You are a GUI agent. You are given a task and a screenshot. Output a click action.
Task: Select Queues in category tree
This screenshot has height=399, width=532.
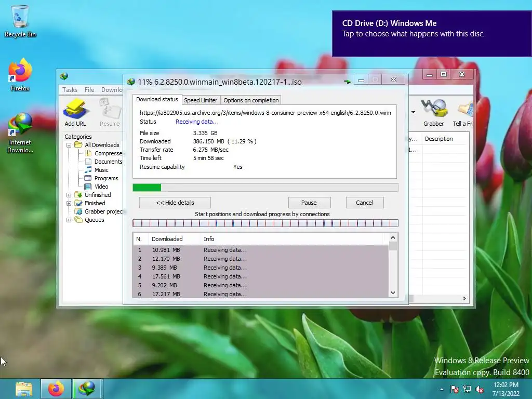point(95,220)
